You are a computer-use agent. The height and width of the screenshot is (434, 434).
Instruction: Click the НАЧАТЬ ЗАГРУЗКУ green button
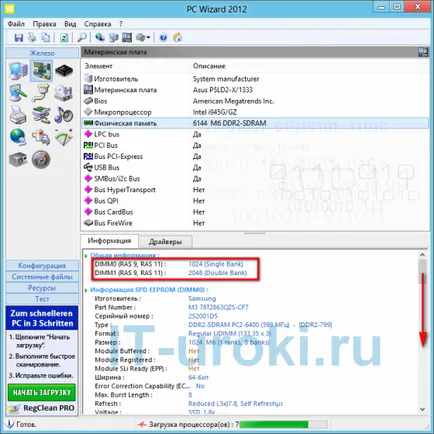[x=42, y=392]
